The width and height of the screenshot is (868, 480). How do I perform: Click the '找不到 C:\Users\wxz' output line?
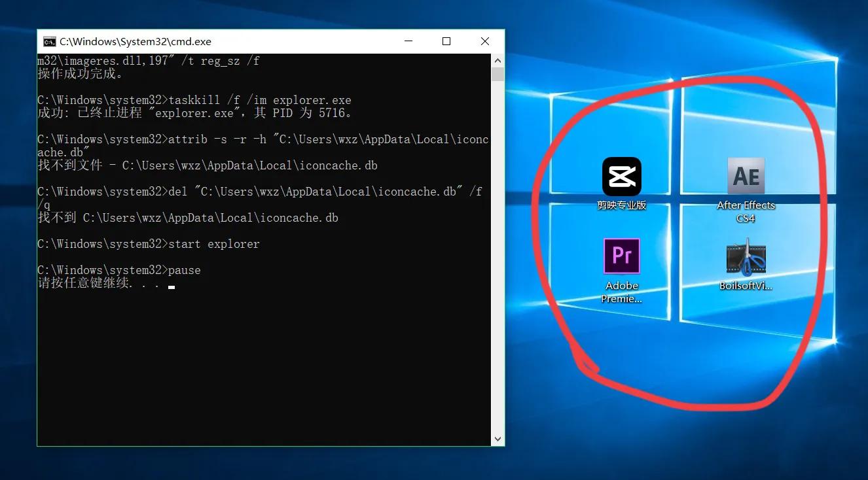click(188, 218)
